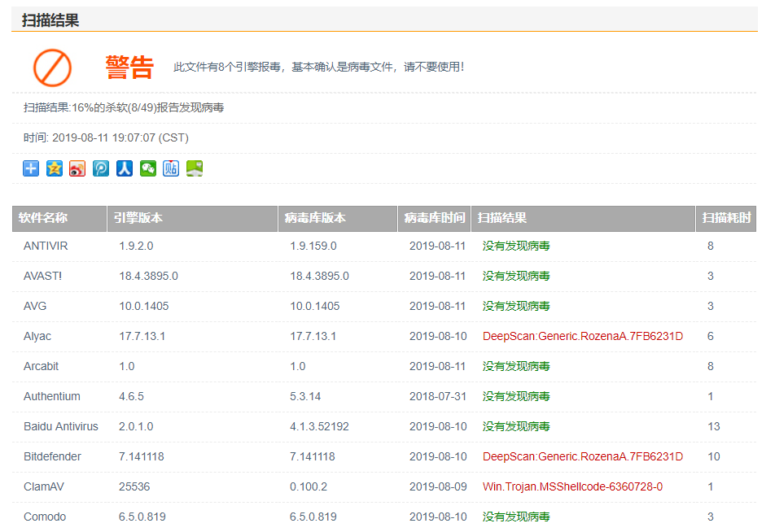The height and width of the screenshot is (532, 775).
Task: Select Baidu Antivirus scan time 13
Action: point(714,427)
